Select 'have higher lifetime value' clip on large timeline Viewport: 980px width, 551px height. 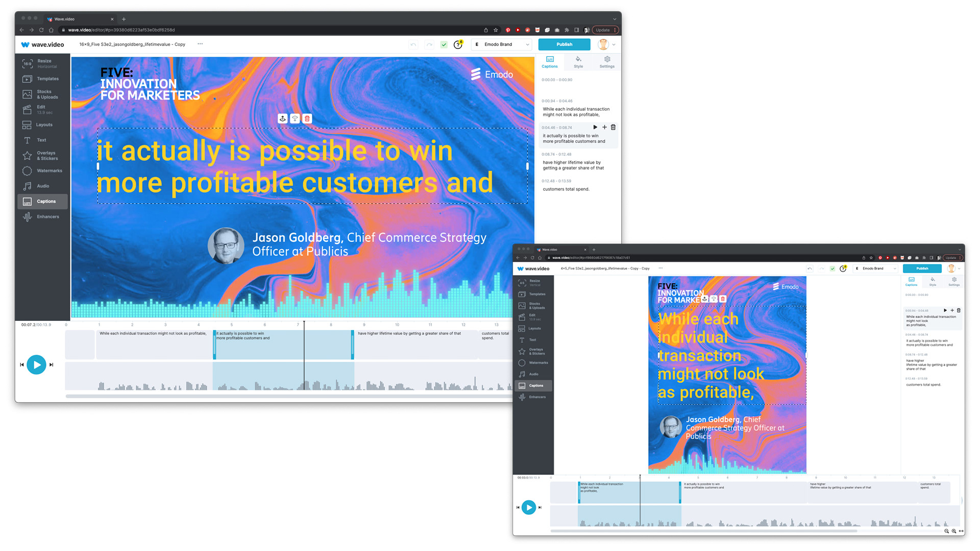tap(416, 345)
